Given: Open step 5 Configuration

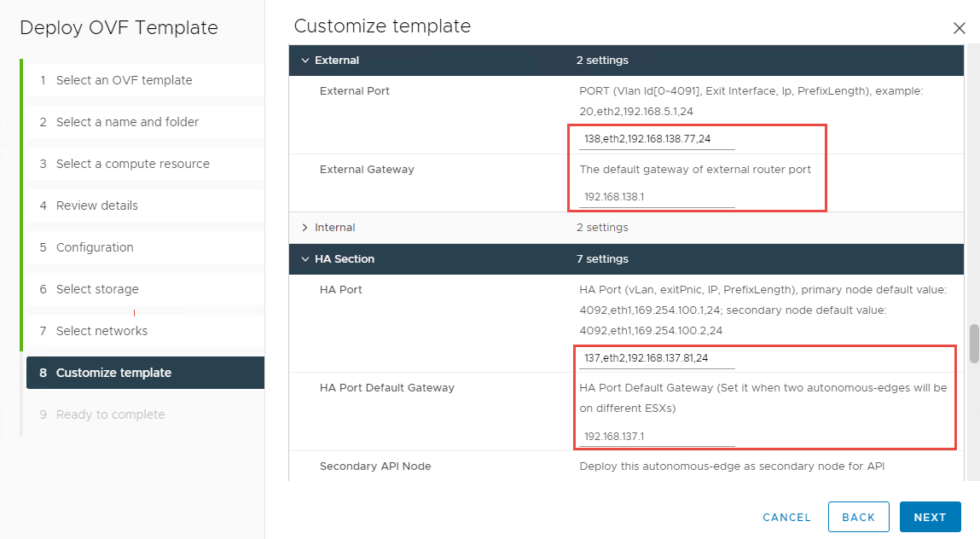Looking at the screenshot, I should pos(95,247).
